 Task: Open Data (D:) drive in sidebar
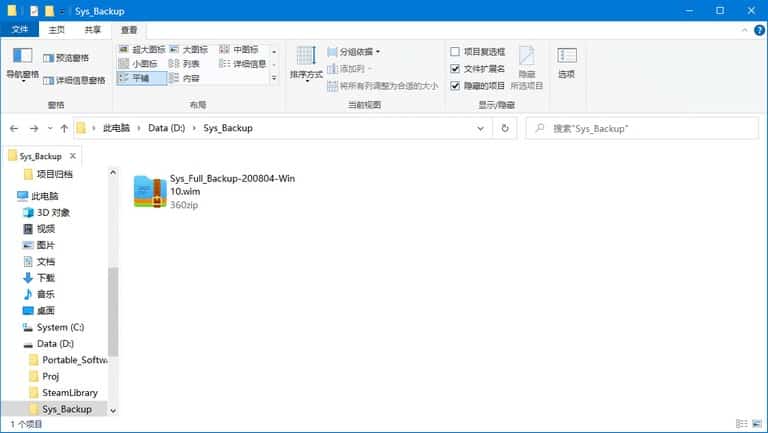(49, 343)
